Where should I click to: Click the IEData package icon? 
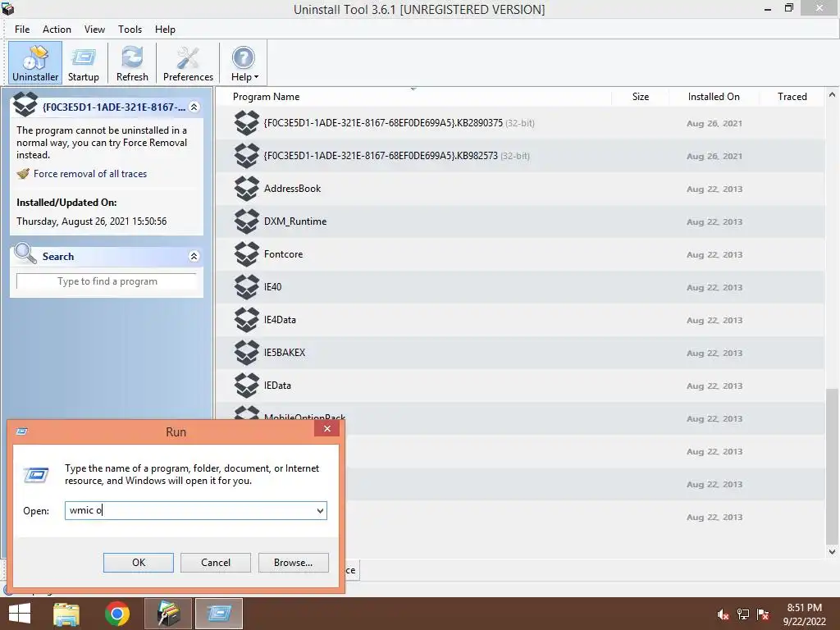pos(246,386)
